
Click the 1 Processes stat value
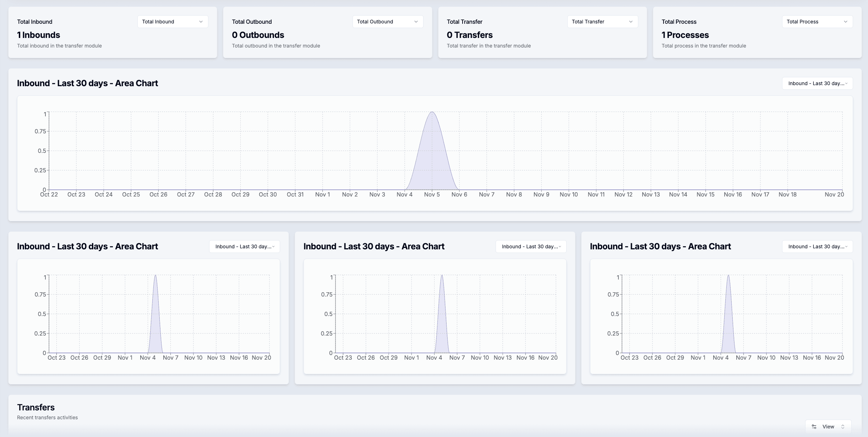[x=685, y=35]
